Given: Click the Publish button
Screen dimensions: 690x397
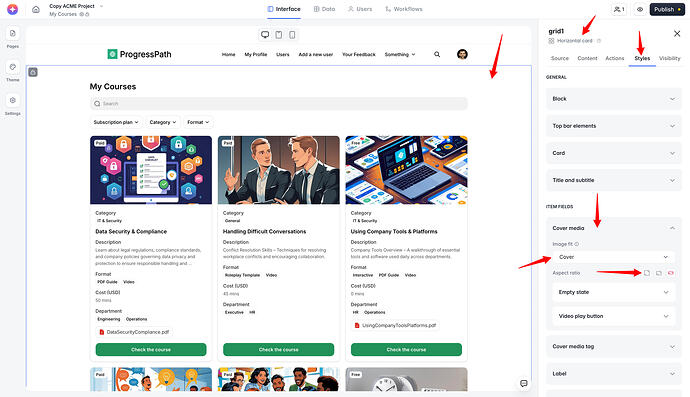Looking at the screenshot, I should pyautogui.click(x=667, y=9).
